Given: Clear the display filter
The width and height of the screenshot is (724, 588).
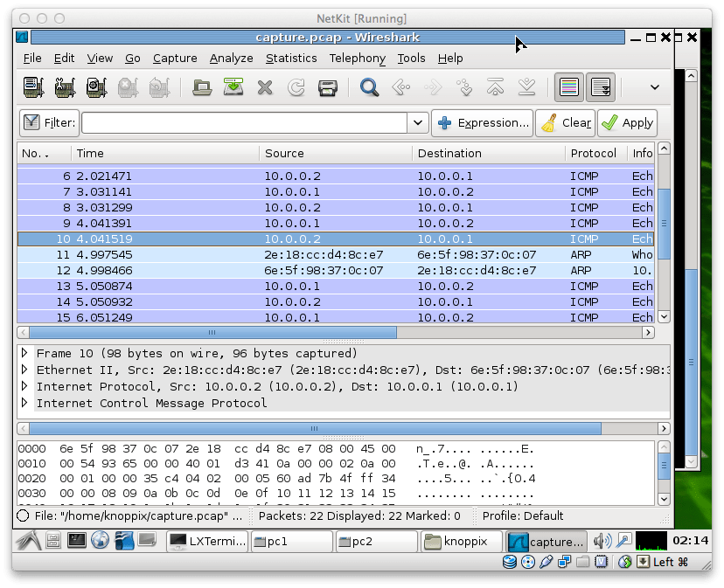Looking at the screenshot, I should [566, 123].
